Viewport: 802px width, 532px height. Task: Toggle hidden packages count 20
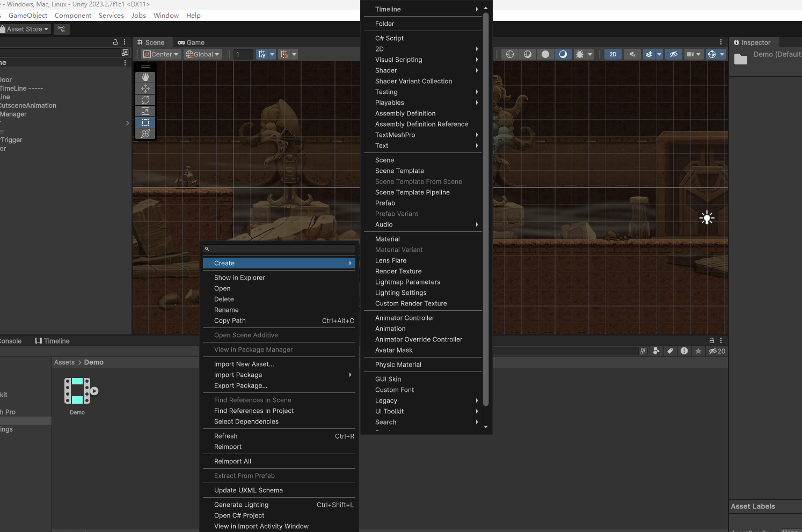[717, 351]
